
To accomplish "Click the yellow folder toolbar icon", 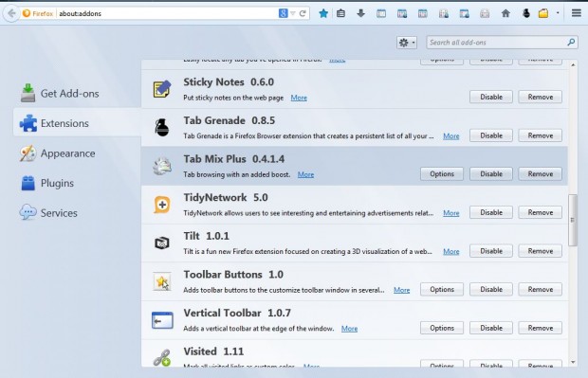I will click(543, 14).
